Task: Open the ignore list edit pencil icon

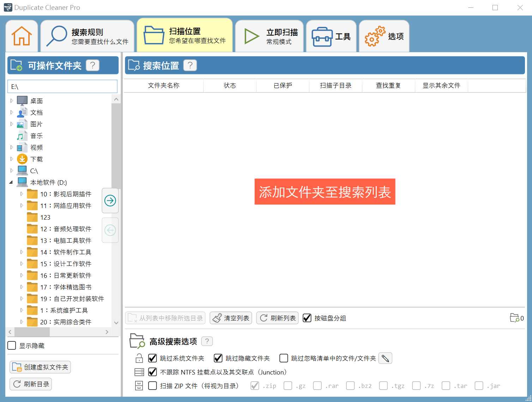Action: 385,358
